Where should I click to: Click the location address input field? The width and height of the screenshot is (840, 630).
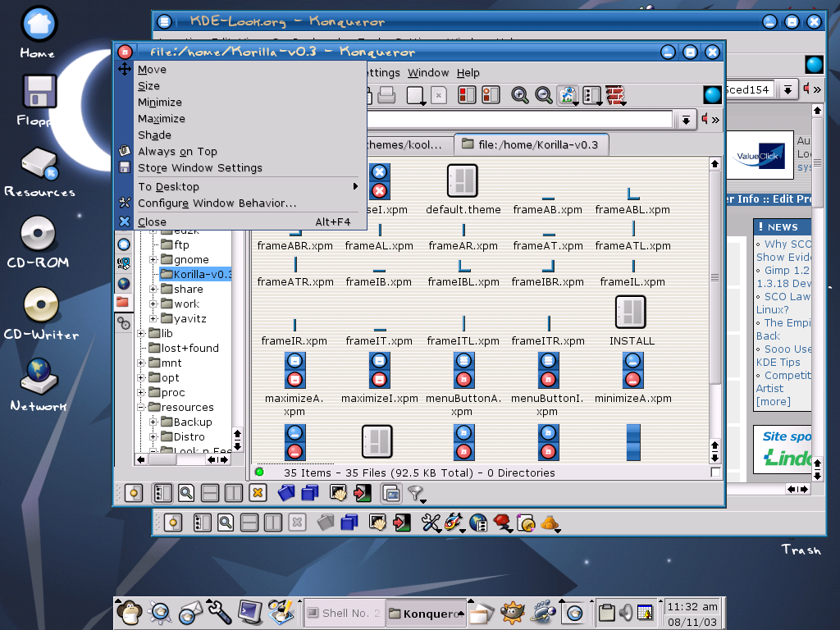[x=519, y=120]
